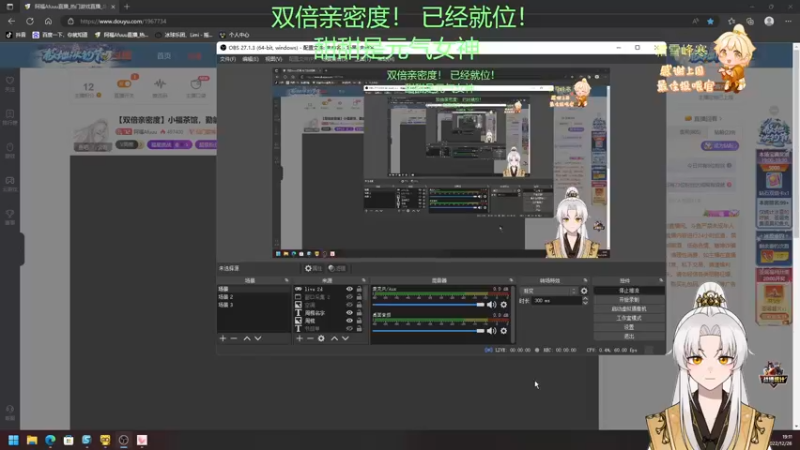This screenshot has width=800, height=450.
Task: Toggle the orange switch on Douyu page
Action: (x=123, y=84)
